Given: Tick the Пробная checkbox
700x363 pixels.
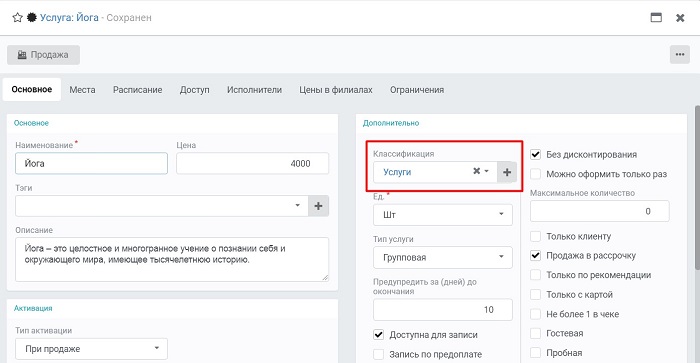Looking at the screenshot, I should 535,353.
